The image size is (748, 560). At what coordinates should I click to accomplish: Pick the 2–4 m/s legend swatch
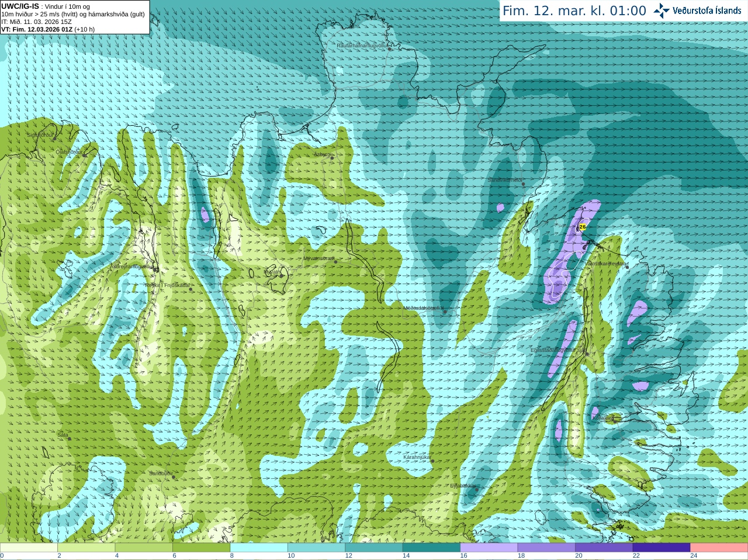tap(86, 548)
